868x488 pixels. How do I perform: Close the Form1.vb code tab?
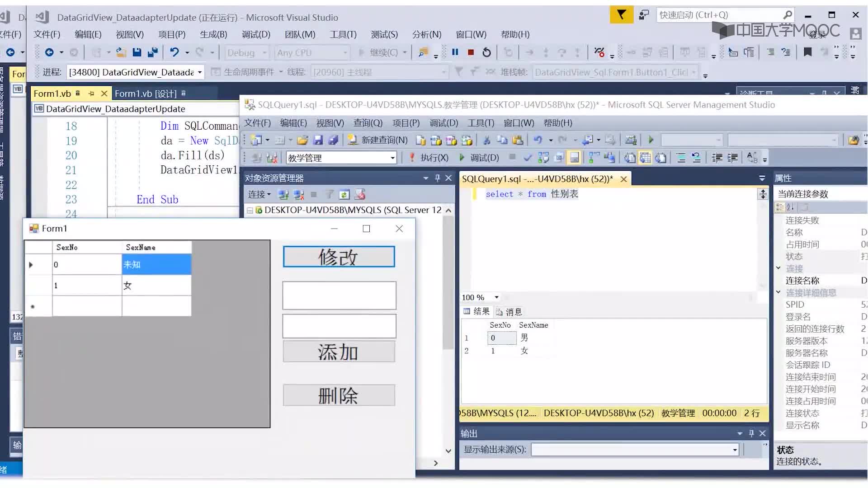click(104, 94)
